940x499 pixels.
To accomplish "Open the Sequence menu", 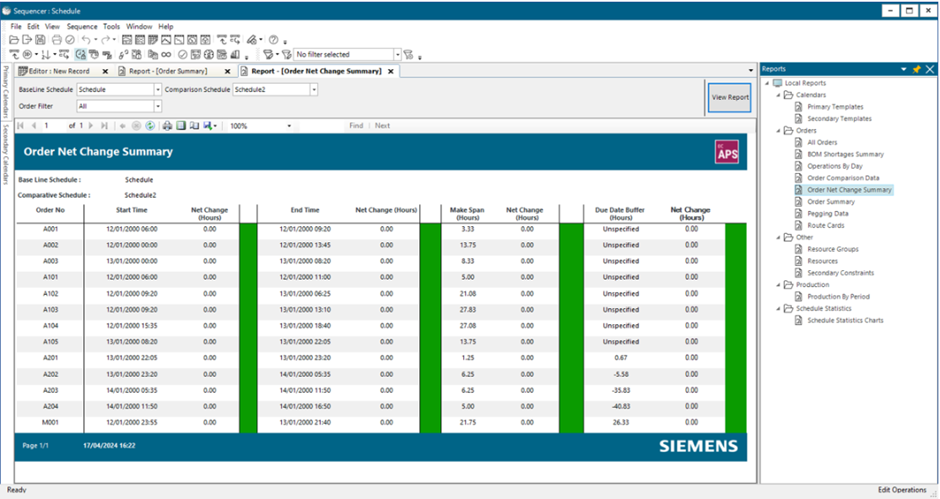I will [82, 26].
